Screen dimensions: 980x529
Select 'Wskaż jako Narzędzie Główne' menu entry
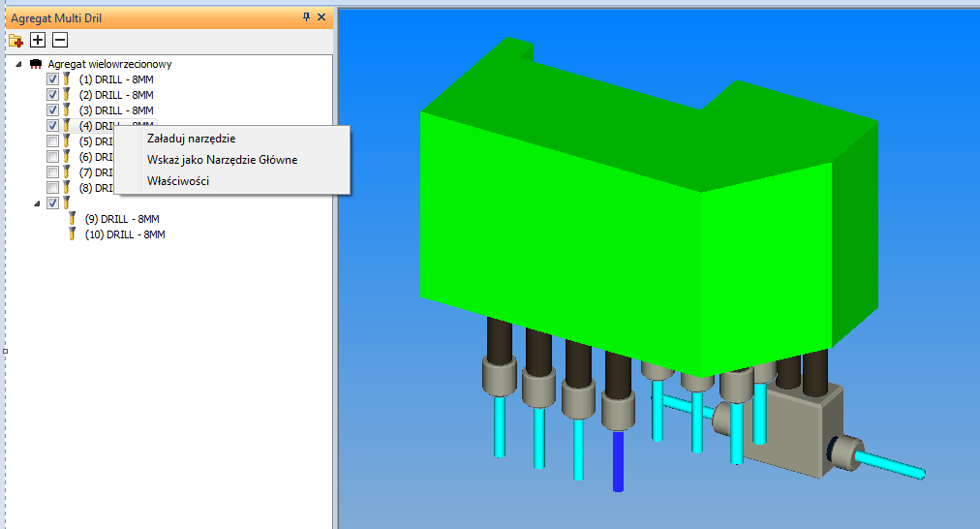(222, 160)
